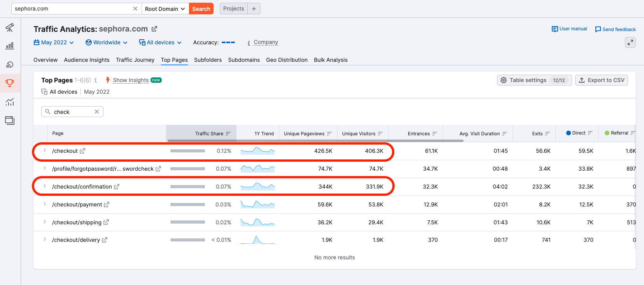Open the User manual link
644x285 pixels.
(x=569, y=29)
